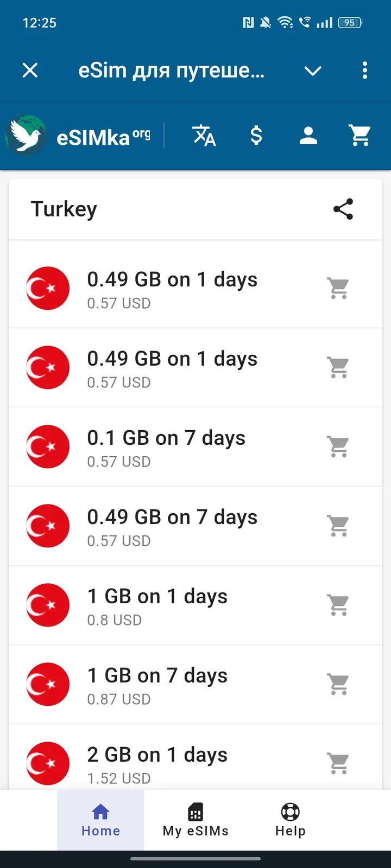The image size is (391, 868).
Task: Add 1 GB on 1 days plan to cart
Action: [x=338, y=605]
